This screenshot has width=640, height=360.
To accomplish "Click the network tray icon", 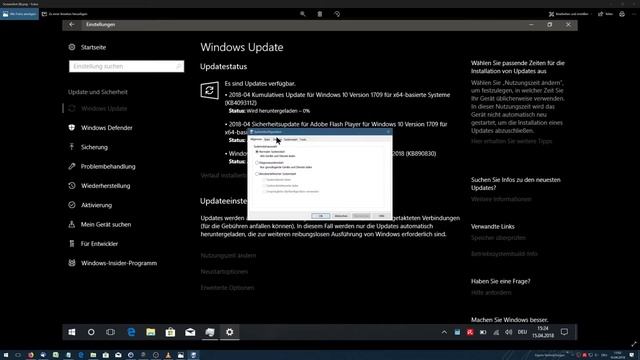I will coord(496,332).
